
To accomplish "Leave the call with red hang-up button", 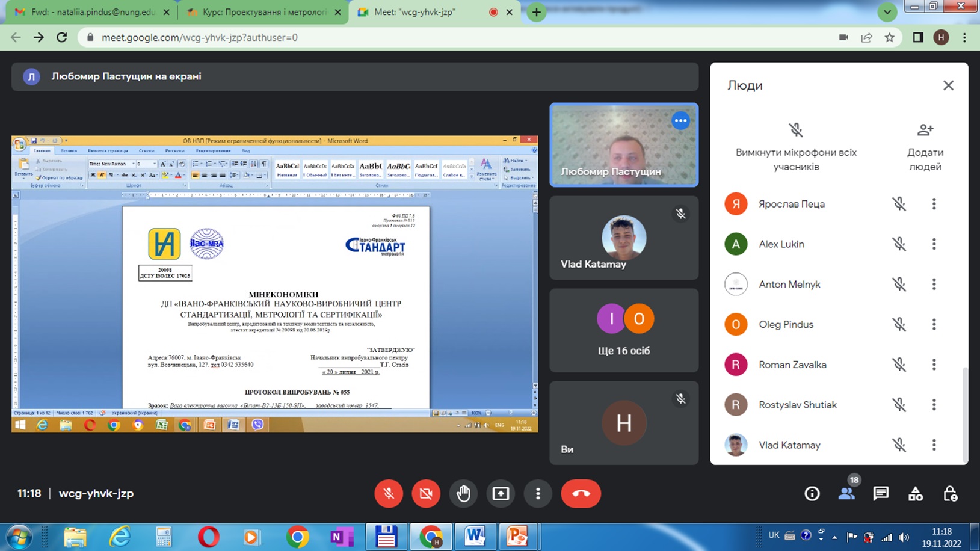I will pos(581,494).
